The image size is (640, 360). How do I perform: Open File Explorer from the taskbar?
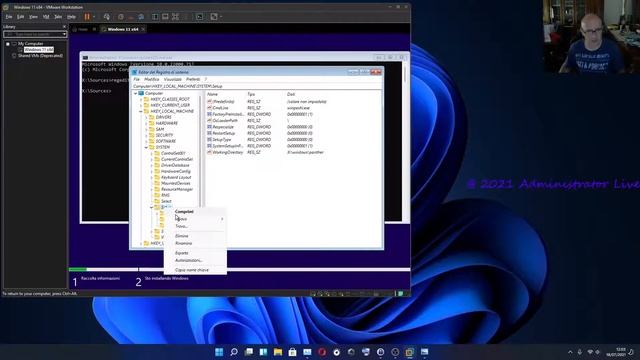coord(278,352)
